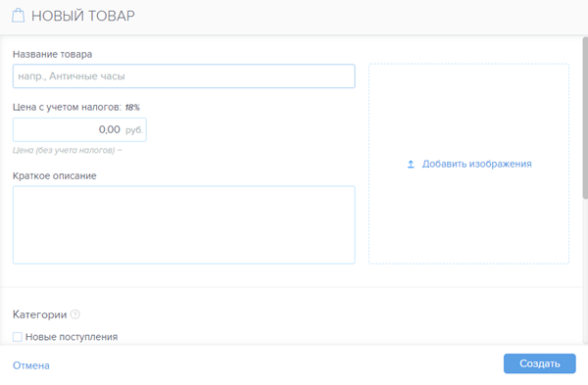Enable the Новые поступления checkbox

(18, 337)
